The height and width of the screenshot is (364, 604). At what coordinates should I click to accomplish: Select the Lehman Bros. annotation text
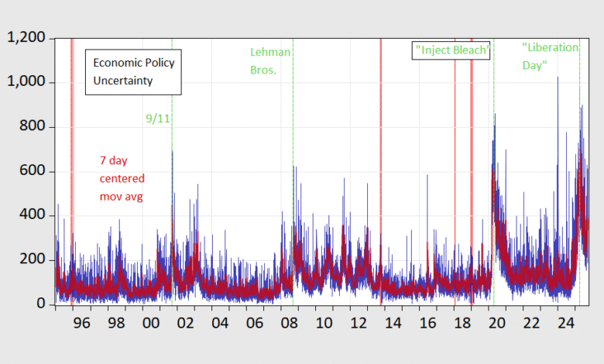click(x=270, y=60)
